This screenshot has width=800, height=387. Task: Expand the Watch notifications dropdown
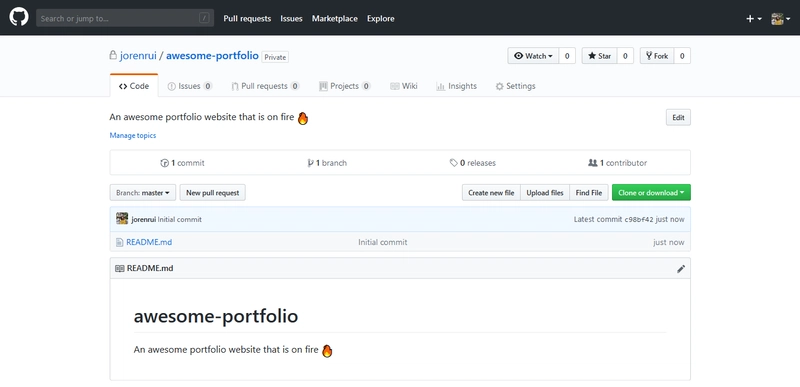[x=533, y=56]
